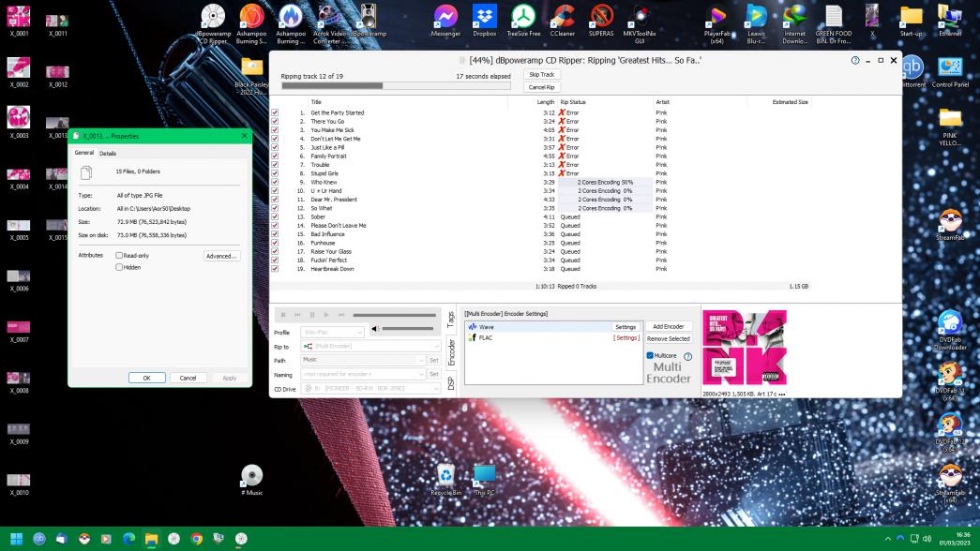The width and height of the screenshot is (980, 551).
Task: Expand the CD Drive dropdown
Action: click(370, 388)
